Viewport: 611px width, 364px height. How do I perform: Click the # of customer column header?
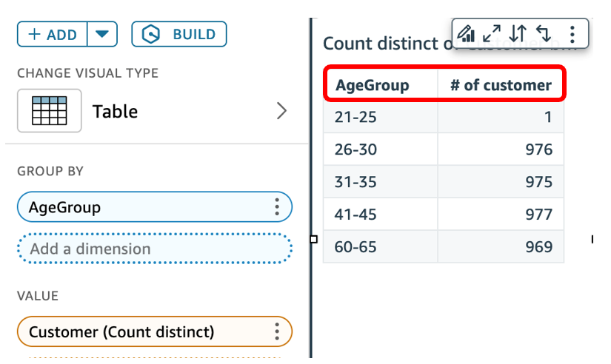click(501, 85)
